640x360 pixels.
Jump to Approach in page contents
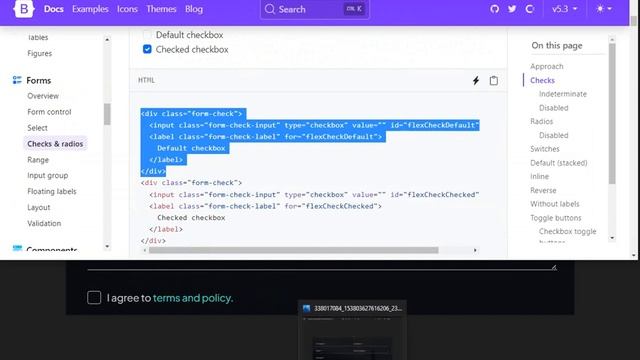547,66
